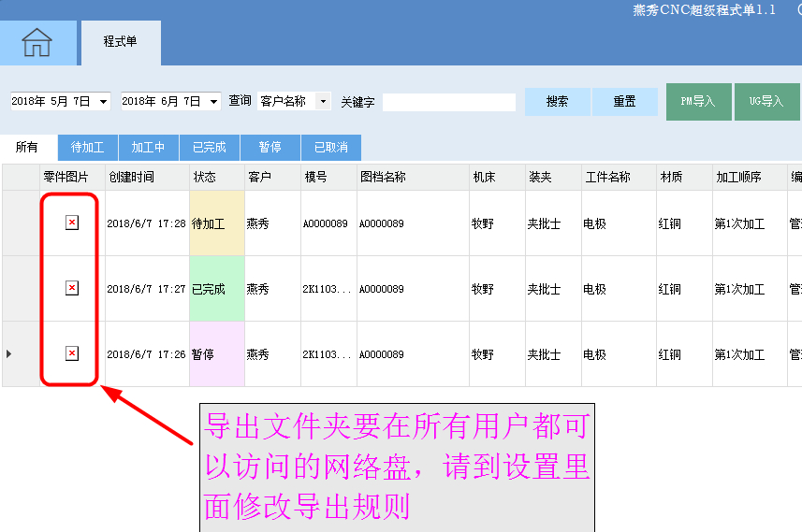Expand the 客户名称 query field dropdown

click(324, 101)
